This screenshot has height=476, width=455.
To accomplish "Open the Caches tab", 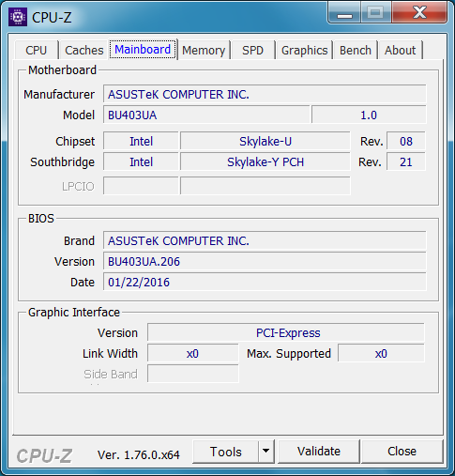I will (83, 50).
